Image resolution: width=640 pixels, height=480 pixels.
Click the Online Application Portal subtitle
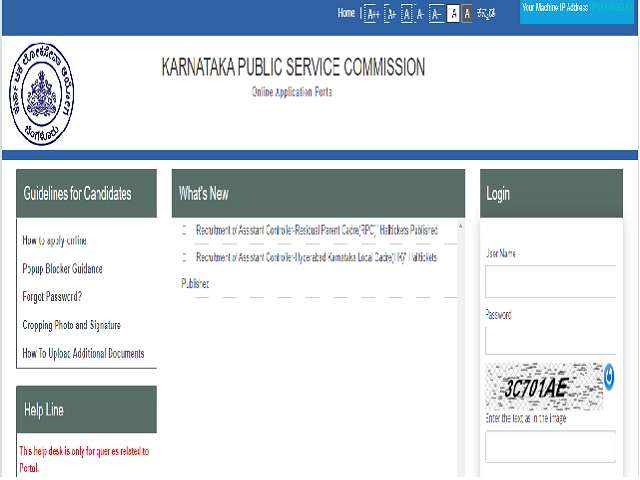coord(292,92)
